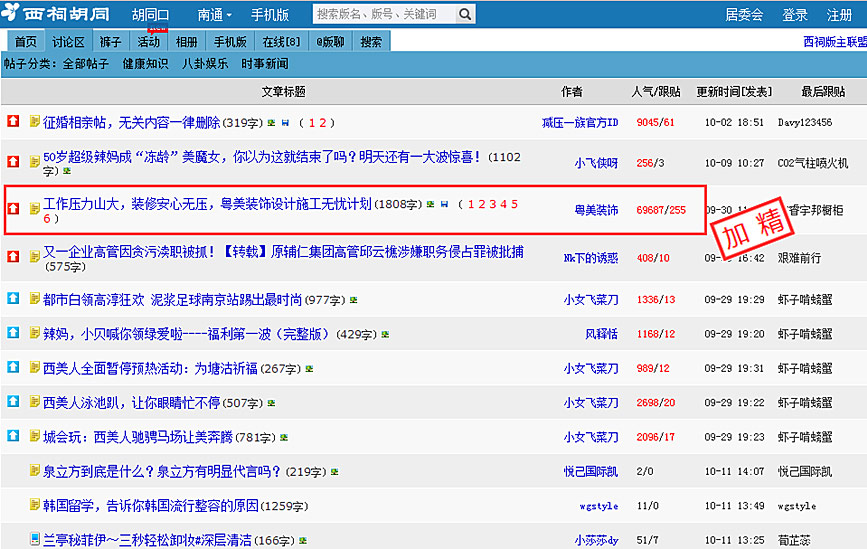Click the mobile post icon before 兰亭秘菲伊

pyautogui.click(x=35, y=540)
